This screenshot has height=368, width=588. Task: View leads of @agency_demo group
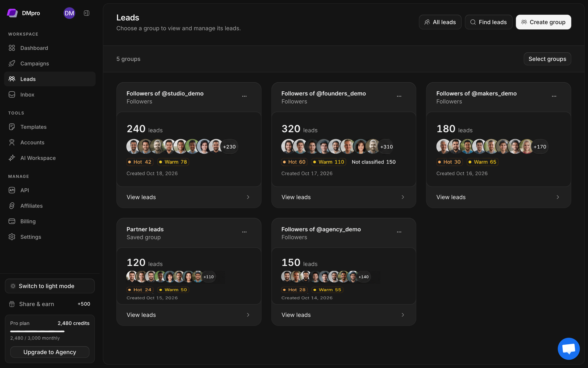[x=344, y=315]
